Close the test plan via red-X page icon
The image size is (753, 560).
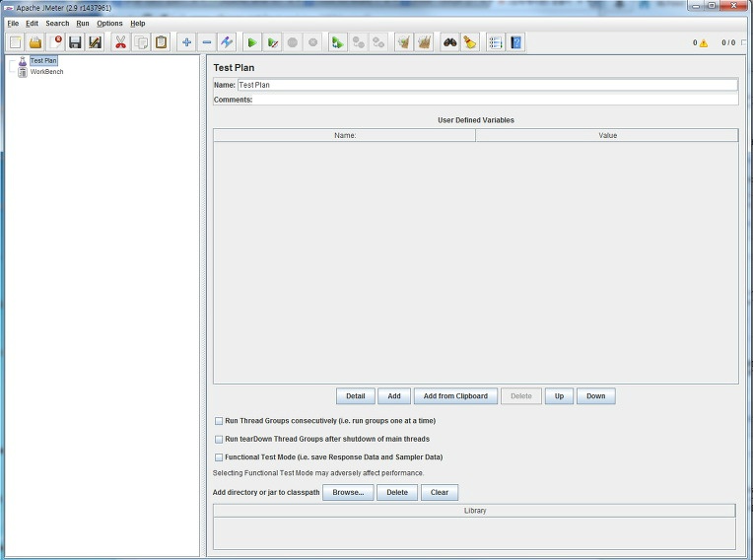pyautogui.click(x=56, y=42)
